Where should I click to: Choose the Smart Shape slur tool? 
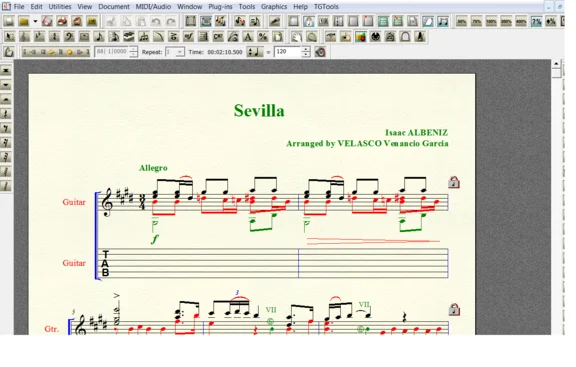[158, 37]
